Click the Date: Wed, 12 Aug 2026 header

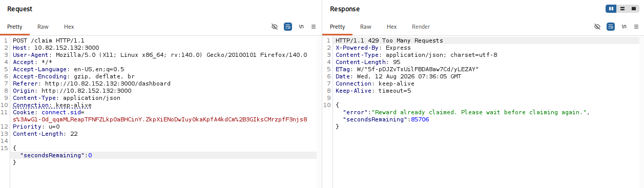pyautogui.click(x=398, y=76)
